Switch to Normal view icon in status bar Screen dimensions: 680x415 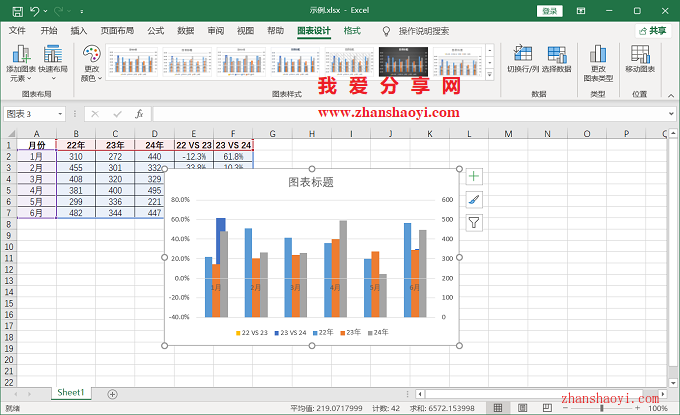498,408
